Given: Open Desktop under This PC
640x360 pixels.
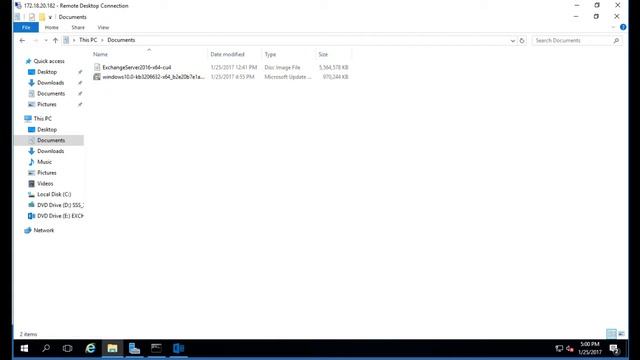Looking at the screenshot, I should pos(47,129).
